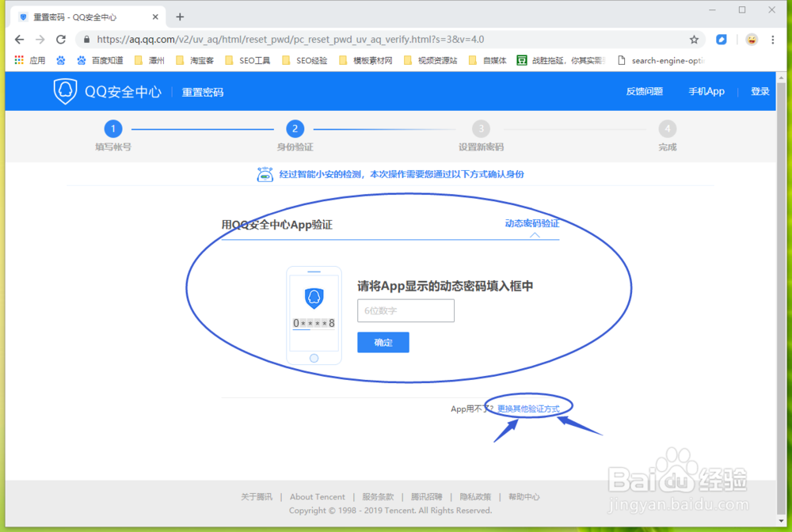Click 登录 in the header
This screenshot has width=792, height=532.
(760, 91)
